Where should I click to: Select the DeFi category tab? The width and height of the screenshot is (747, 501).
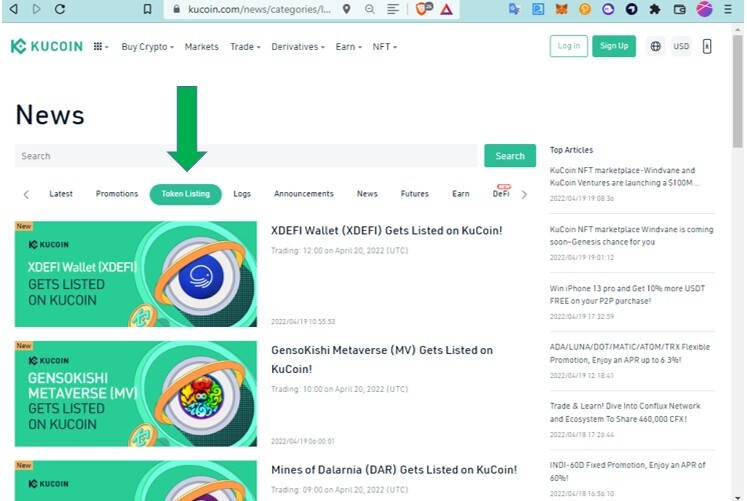coord(501,192)
